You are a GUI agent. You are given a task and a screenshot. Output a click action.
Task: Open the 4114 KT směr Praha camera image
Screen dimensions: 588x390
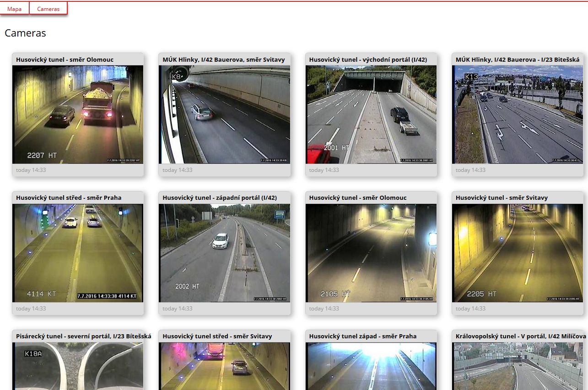[78, 253]
